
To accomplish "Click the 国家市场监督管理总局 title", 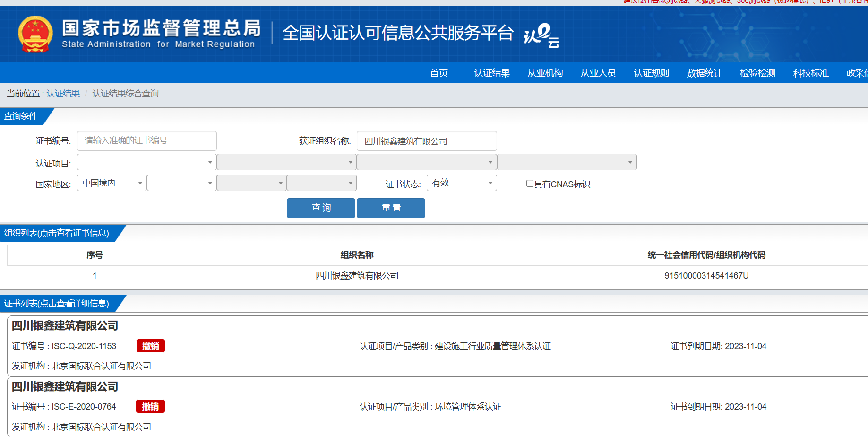I will (161, 28).
